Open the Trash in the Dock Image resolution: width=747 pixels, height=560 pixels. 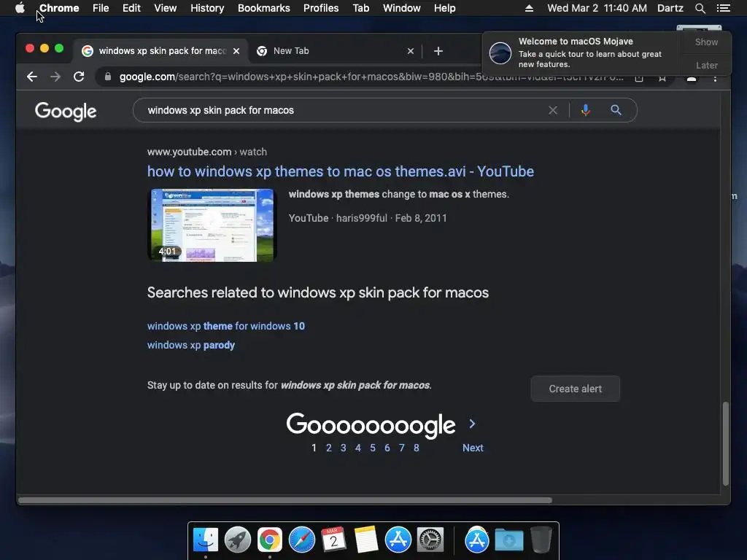coord(541,540)
